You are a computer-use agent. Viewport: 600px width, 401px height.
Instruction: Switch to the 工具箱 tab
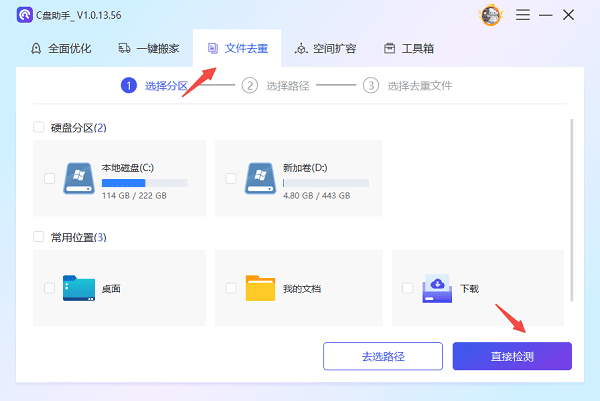click(x=411, y=48)
